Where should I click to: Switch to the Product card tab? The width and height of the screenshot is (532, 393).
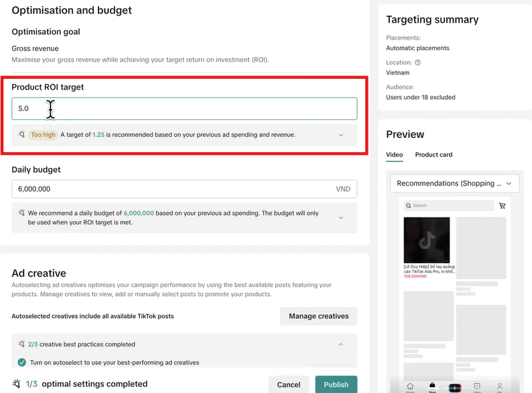pyautogui.click(x=434, y=155)
